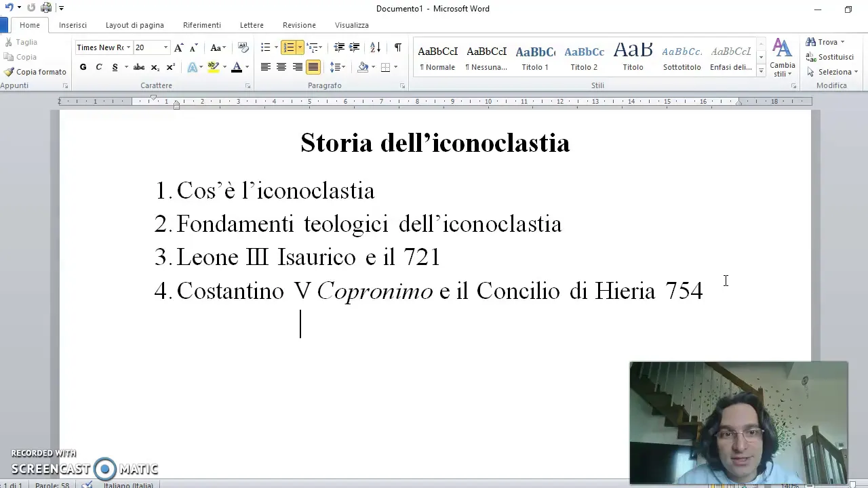868x488 pixels.
Task: Open the Inserisci tab
Action: (73, 25)
